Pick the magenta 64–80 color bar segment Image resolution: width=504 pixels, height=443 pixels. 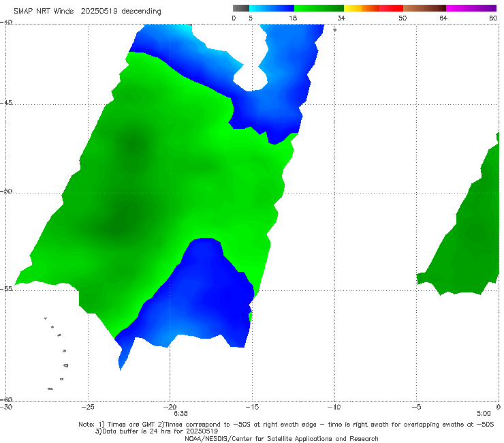(x=471, y=8)
